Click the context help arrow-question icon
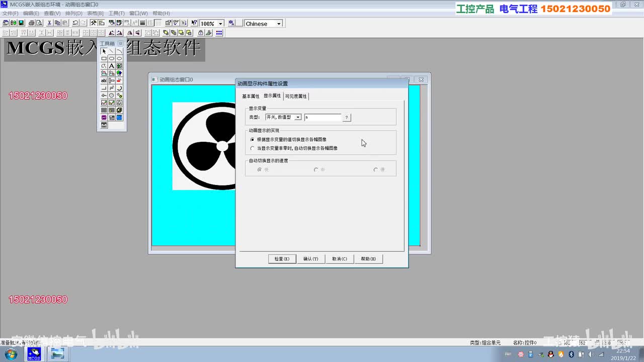The height and width of the screenshot is (362, 644). coord(194,23)
